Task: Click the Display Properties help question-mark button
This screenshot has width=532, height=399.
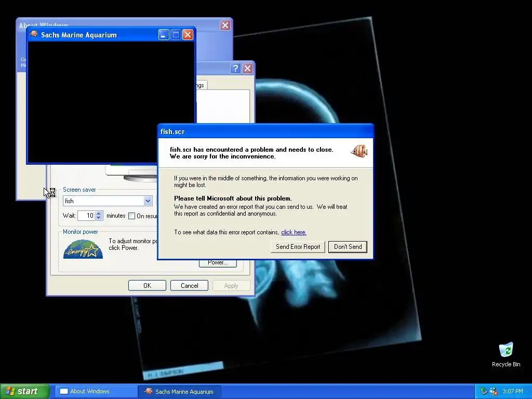Action: [x=235, y=68]
